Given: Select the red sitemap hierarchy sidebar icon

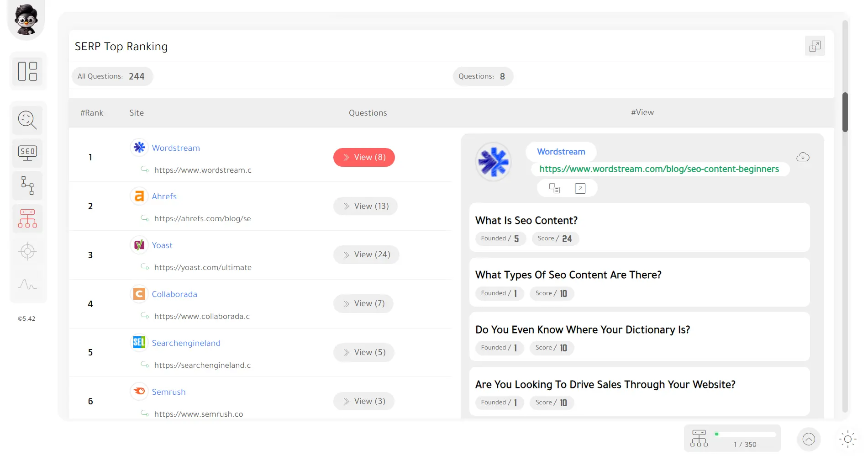Looking at the screenshot, I should coord(27,218).
